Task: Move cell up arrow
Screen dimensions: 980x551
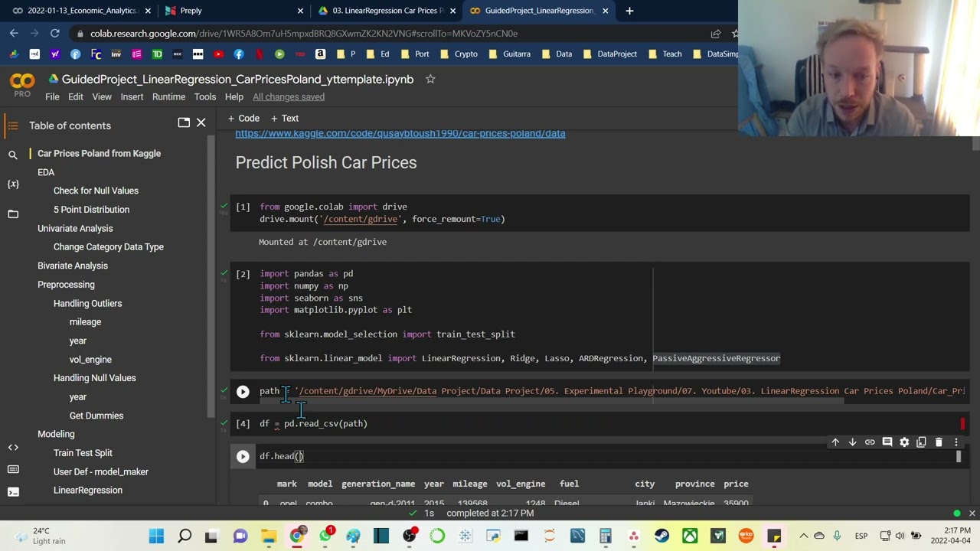Action: point(835,442)
